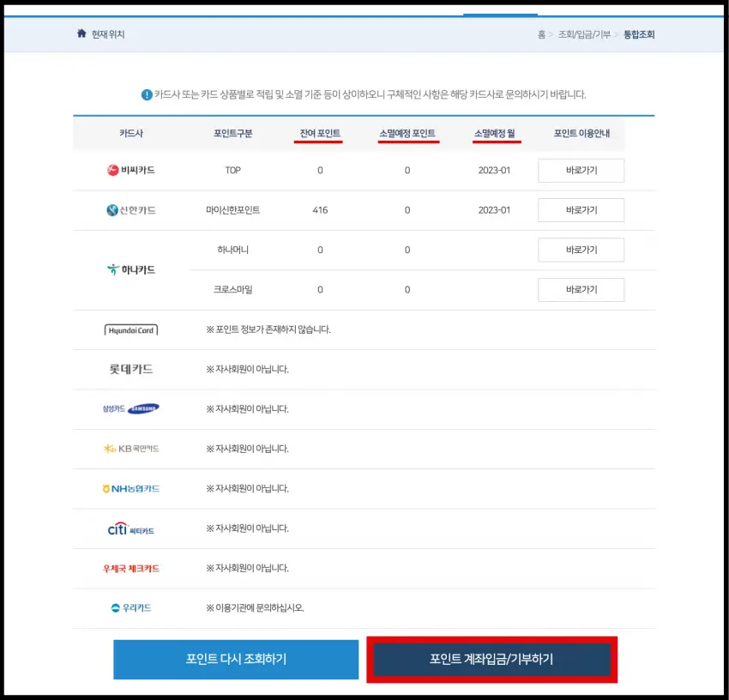Open 바로가기 for 하나머니
Screen dimensions: 729x700
[581, 250]
